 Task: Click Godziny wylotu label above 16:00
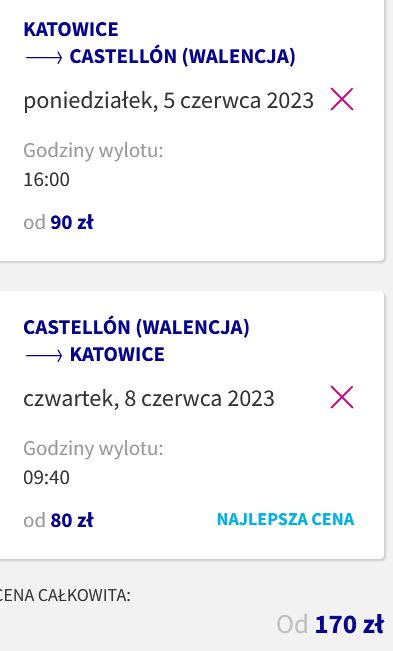93,150
